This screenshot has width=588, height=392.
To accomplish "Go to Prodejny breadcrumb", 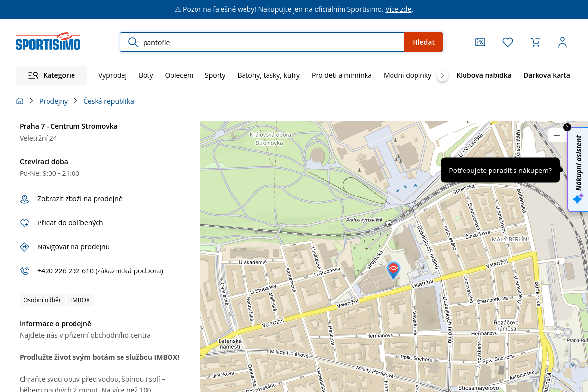I will pyautogui.click(x=53, y=101).
